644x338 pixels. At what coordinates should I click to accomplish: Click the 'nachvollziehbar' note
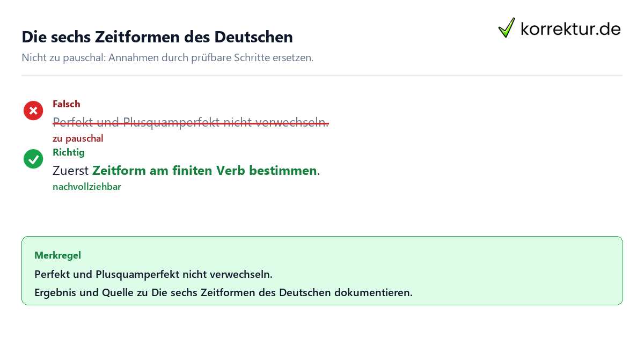87,187
